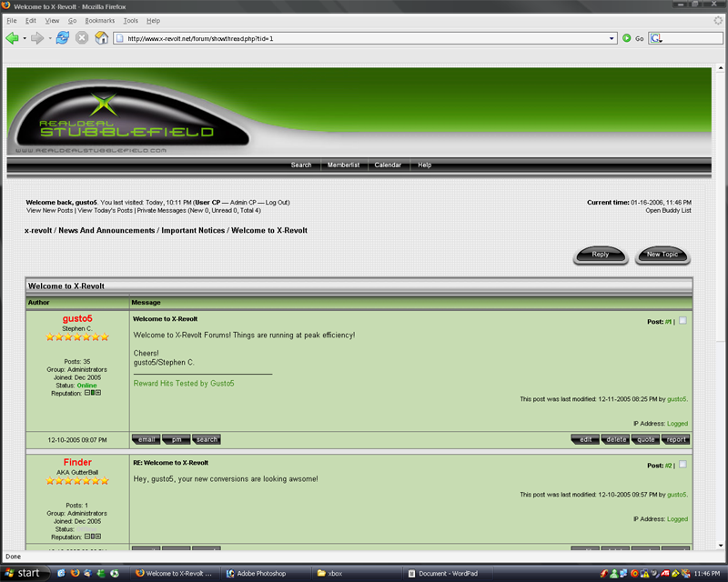Open the User CP link
Screen dimensions: 728x582
(207, 203)
